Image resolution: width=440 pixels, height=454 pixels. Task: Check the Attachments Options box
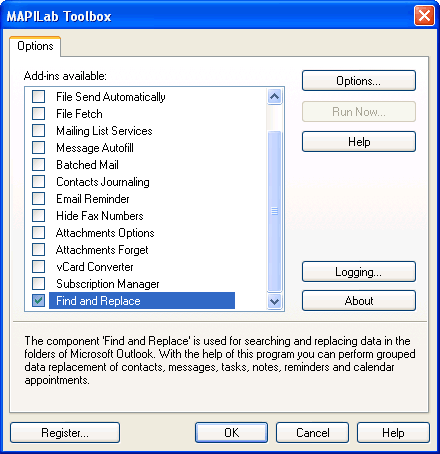click(x=38, y=233)
